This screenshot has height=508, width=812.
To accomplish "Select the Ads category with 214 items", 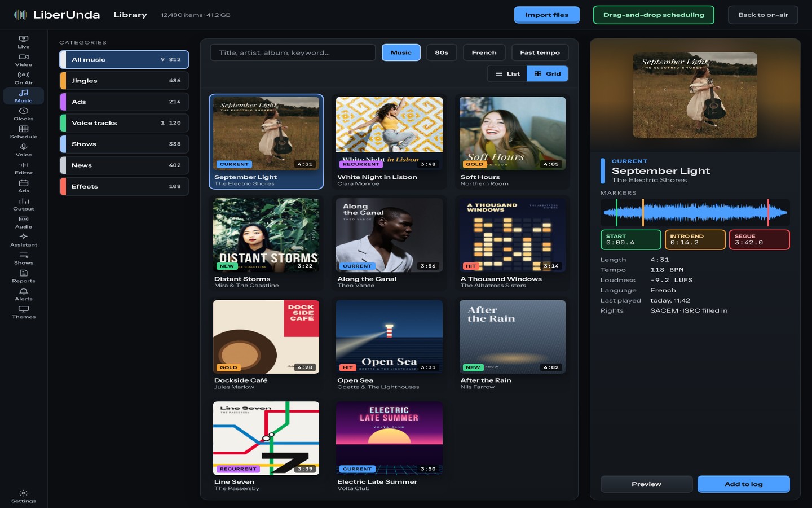I will pyautogui.click(x=124, y=102).
